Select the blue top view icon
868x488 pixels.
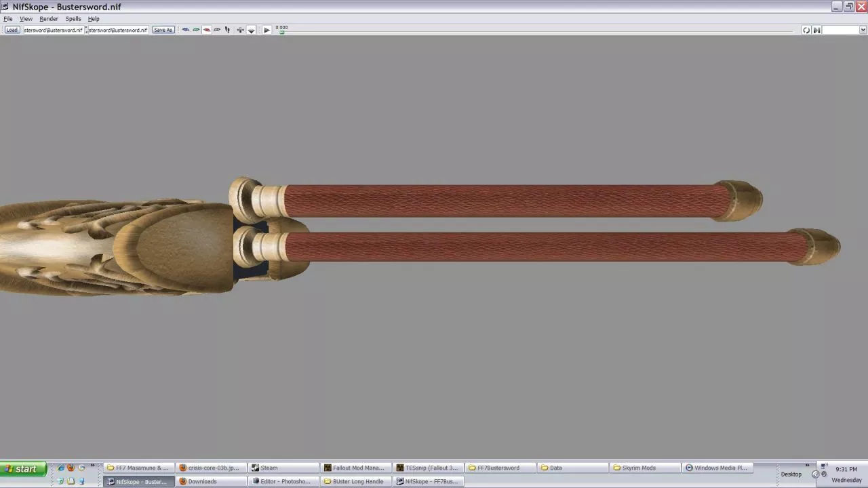tap(185, 30)
